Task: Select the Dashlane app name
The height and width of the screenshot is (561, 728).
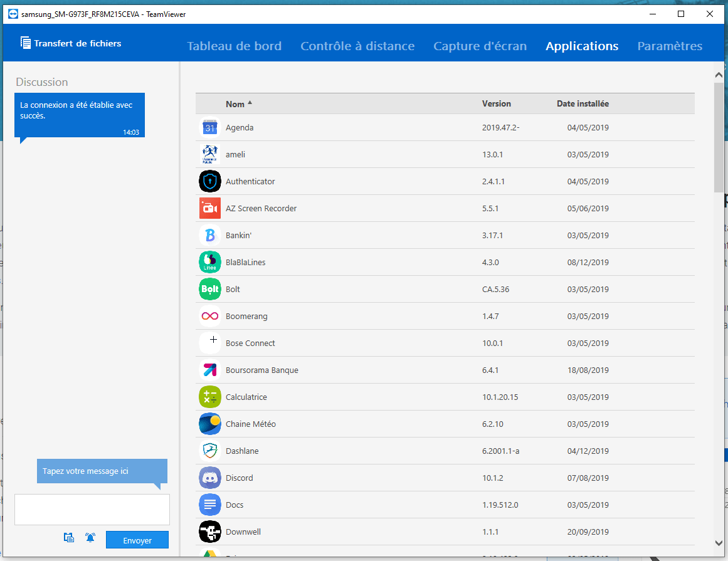Action: pyautogui.click(x=242, y=451)
